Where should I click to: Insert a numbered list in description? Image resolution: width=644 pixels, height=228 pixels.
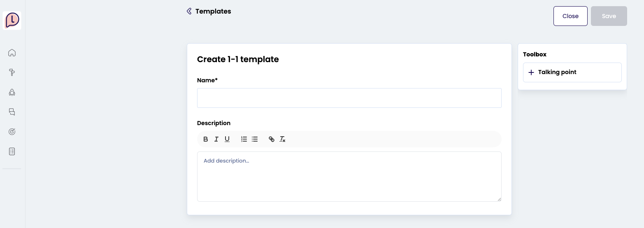click(244, 139)
